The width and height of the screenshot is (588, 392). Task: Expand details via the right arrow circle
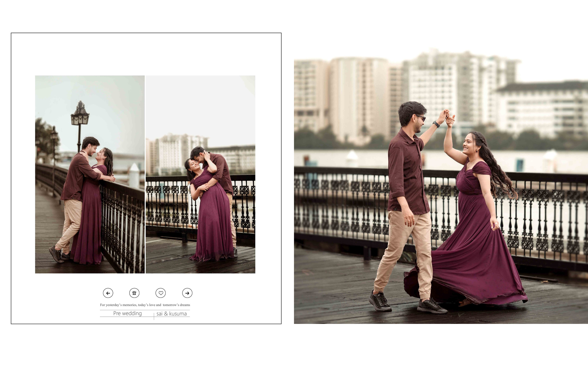187,293
